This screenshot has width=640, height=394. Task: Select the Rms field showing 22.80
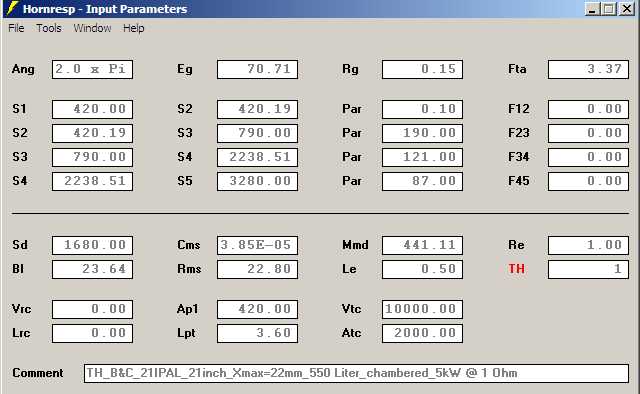click(x=258, y=269)
